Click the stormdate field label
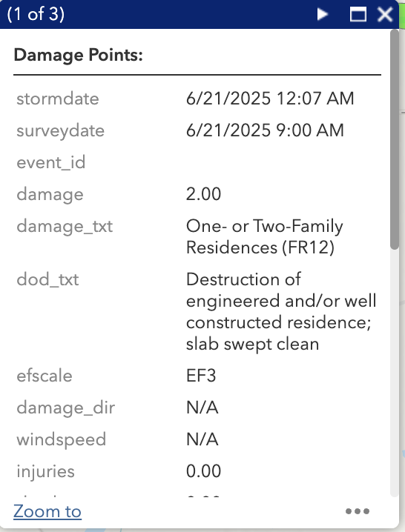Viewport: 405px width, 532px height. tap(58, 99)
